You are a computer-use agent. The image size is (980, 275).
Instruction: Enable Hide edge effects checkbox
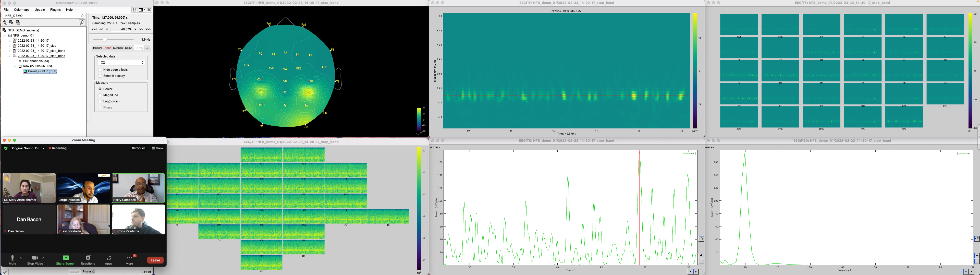tap(101, 70)
